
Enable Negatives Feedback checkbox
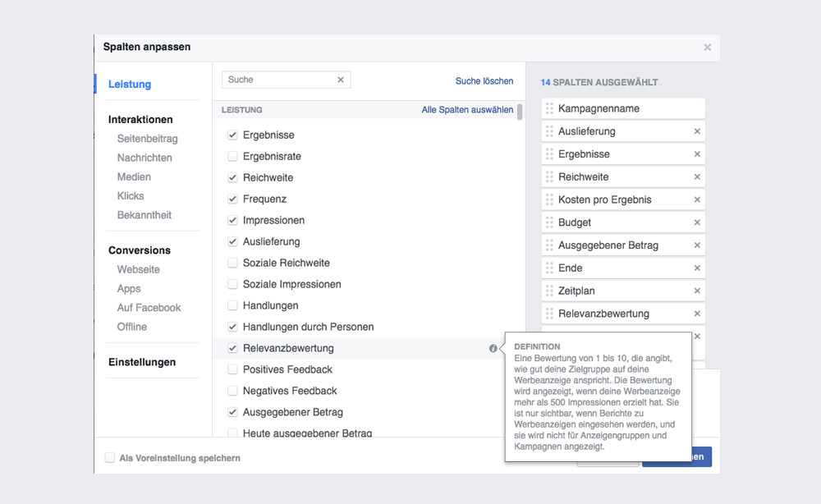(232, 391)
